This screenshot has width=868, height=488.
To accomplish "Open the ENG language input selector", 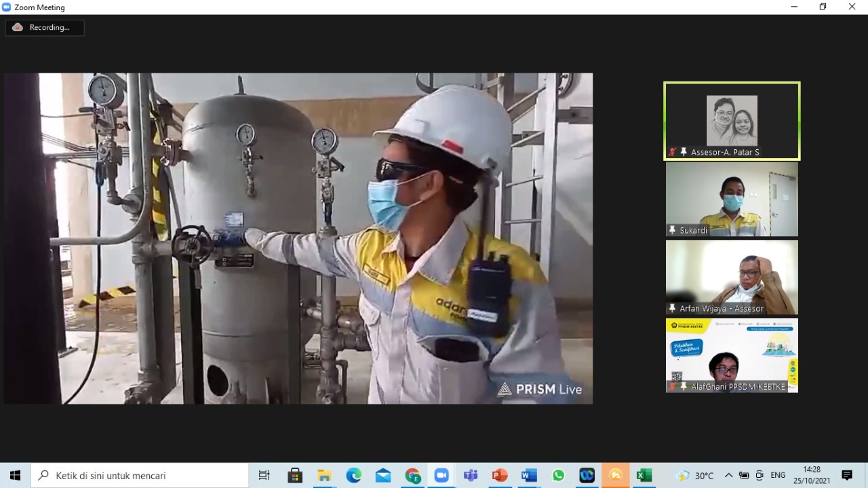I will [x=778, y=475].
